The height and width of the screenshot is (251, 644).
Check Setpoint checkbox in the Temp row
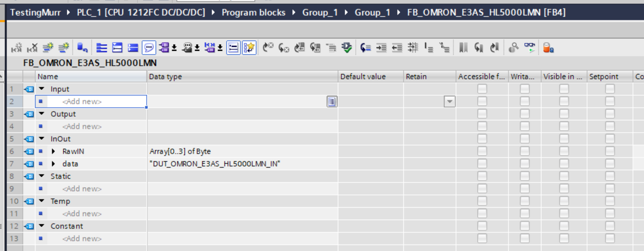(x=610, y=201)
